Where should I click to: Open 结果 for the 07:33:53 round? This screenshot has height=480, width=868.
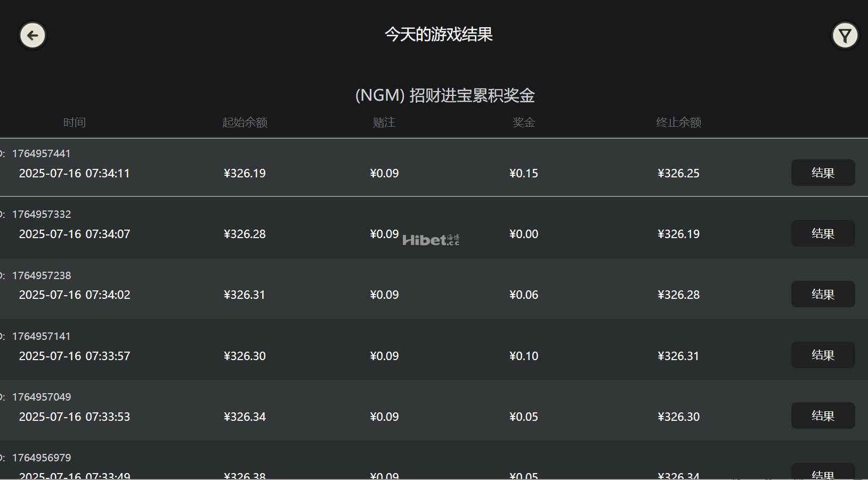coord(823,416)
